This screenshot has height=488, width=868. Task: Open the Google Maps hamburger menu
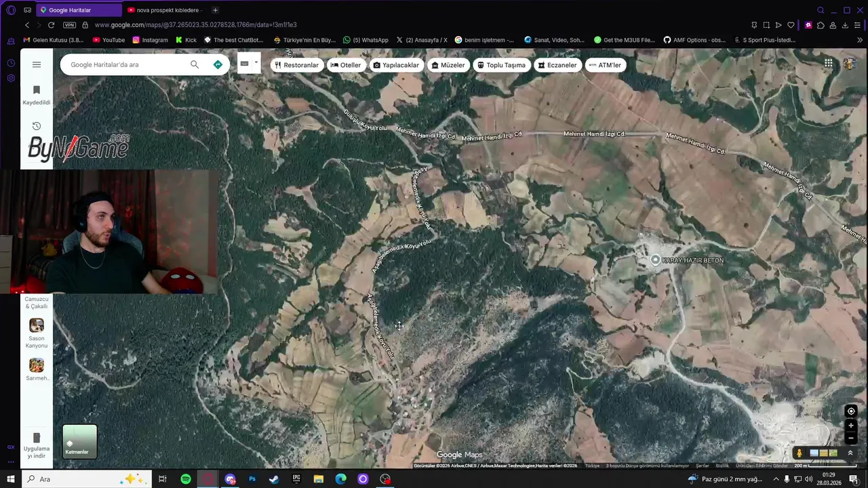[37, 64]
